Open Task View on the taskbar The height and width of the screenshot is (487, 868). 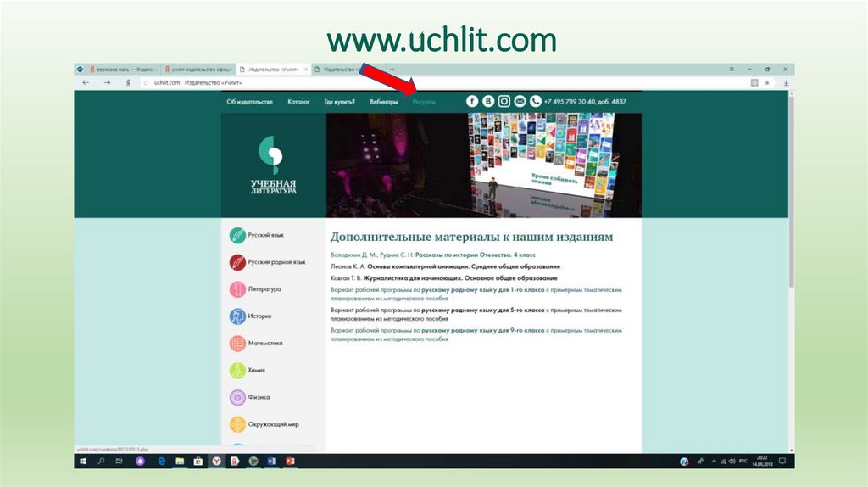[x=119, y=461]
